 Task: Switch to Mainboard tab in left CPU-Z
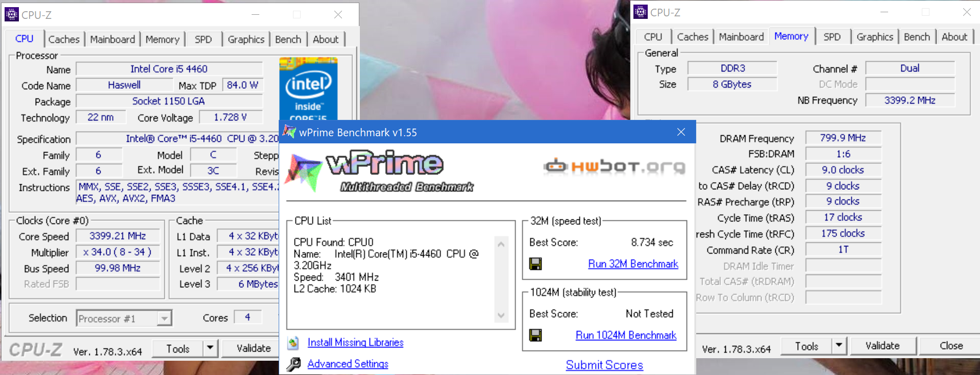[x=112, y=39]
